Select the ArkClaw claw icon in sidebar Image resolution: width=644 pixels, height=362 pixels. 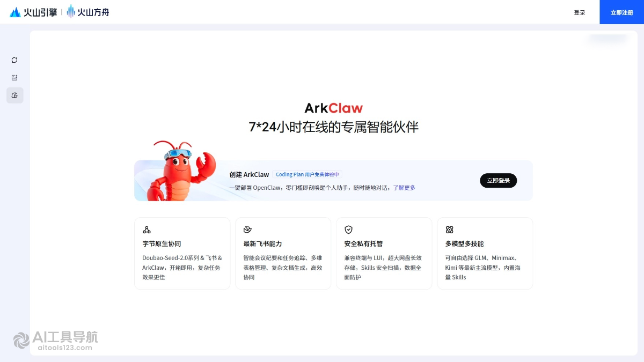click(14, 95)
